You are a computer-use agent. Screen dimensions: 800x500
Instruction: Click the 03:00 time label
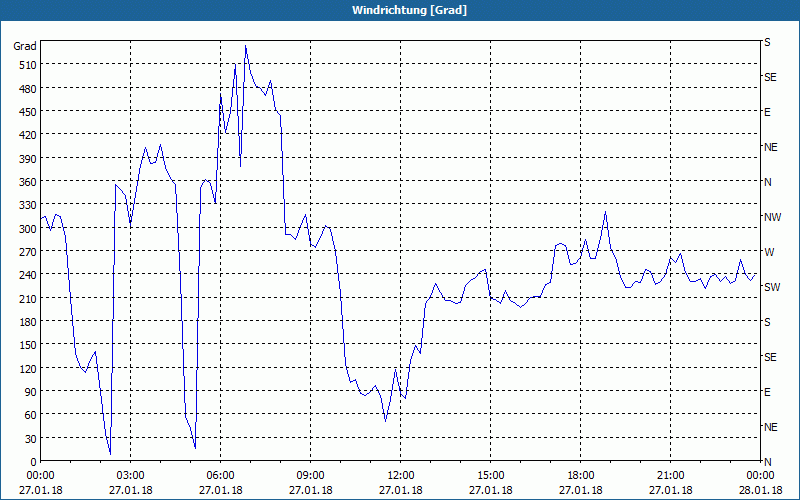pos(131,476)
